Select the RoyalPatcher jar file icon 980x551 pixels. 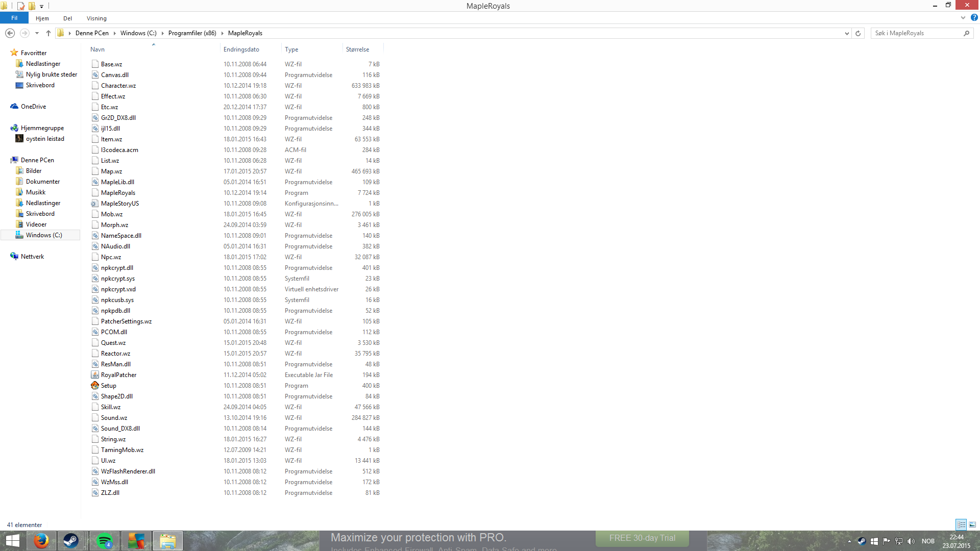95,375
